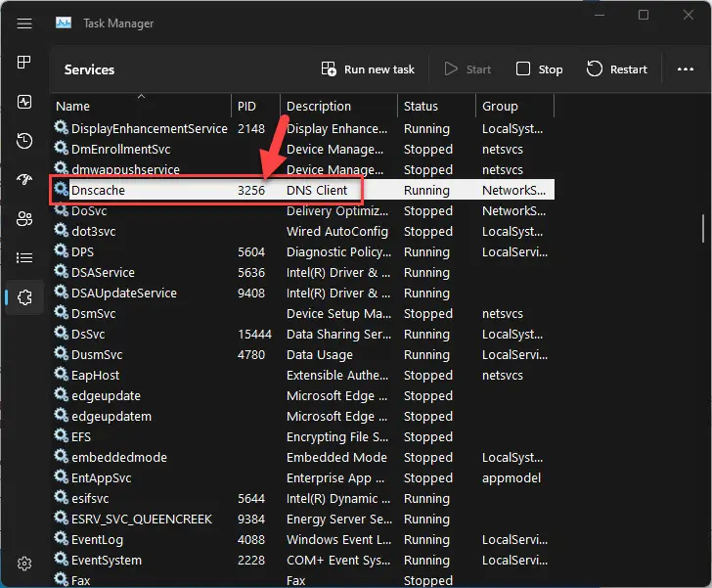This screenshot has height=588, width=712.
Task: Select the edgeupdatem service row
Action: pyautogui.click(x=302, y=416)
